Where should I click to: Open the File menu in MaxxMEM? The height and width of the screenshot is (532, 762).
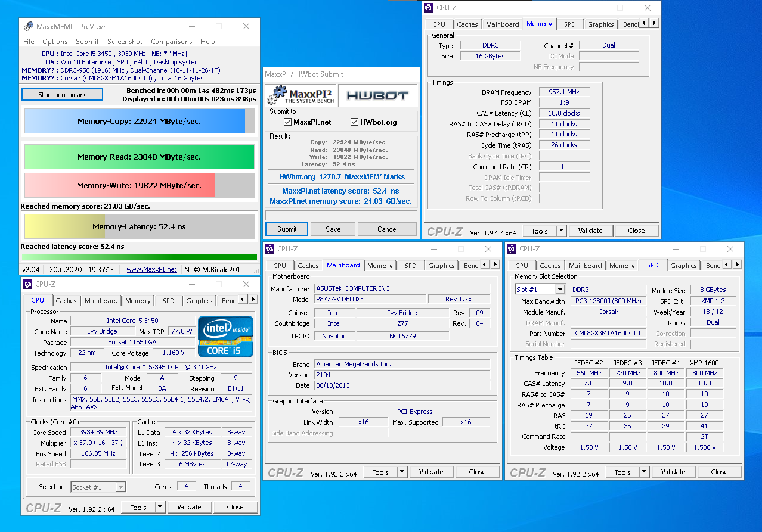pos(29,42)
